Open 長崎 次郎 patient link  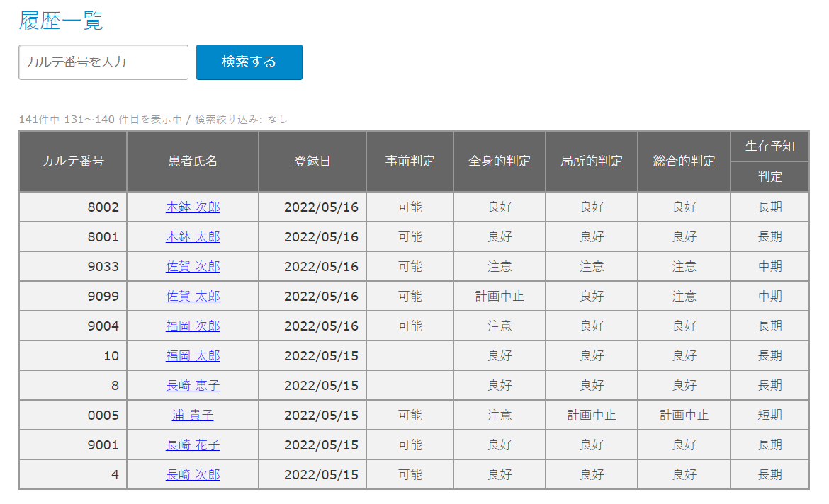(193, 475)
